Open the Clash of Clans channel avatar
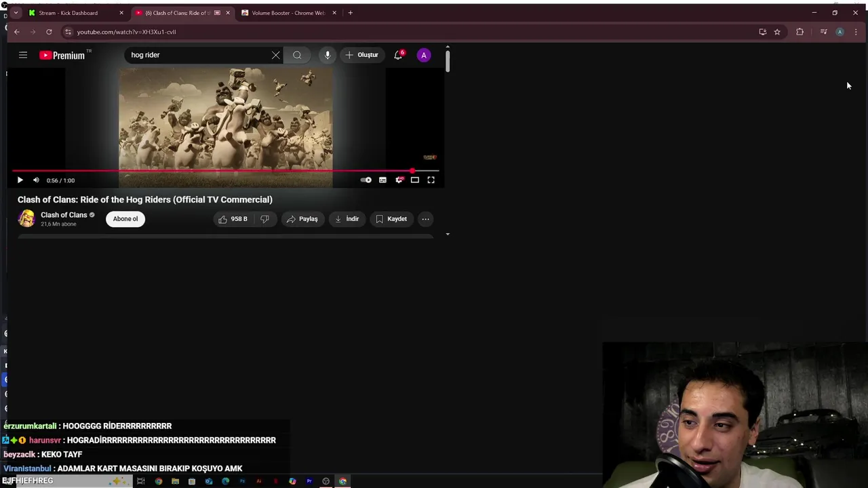868x488 pixels. tap(26, 218)
